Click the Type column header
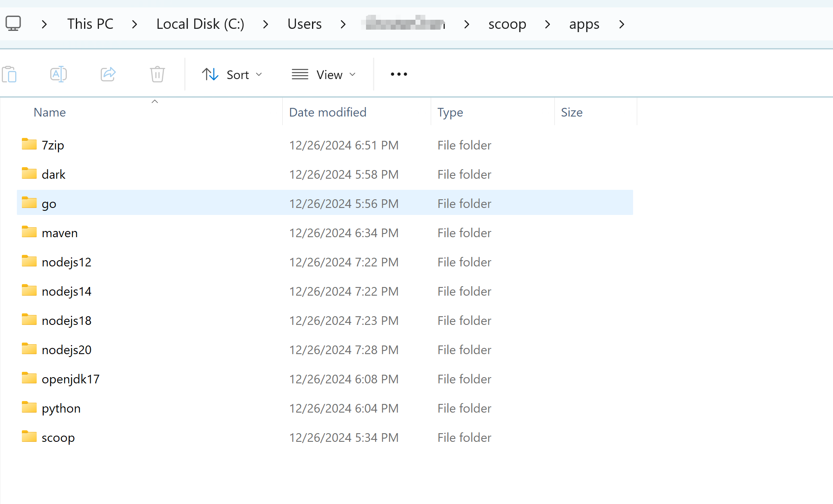The image size is (833, 504). coord(450,112)
